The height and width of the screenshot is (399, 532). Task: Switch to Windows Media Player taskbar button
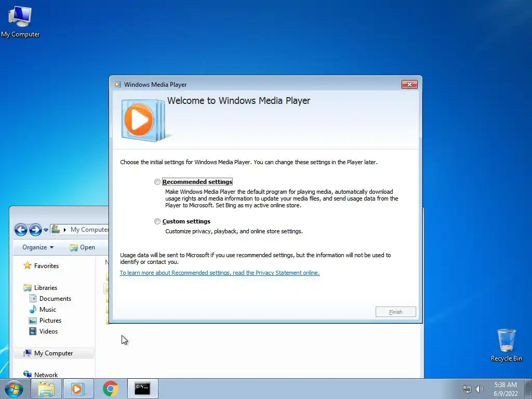tap(78, 389)
